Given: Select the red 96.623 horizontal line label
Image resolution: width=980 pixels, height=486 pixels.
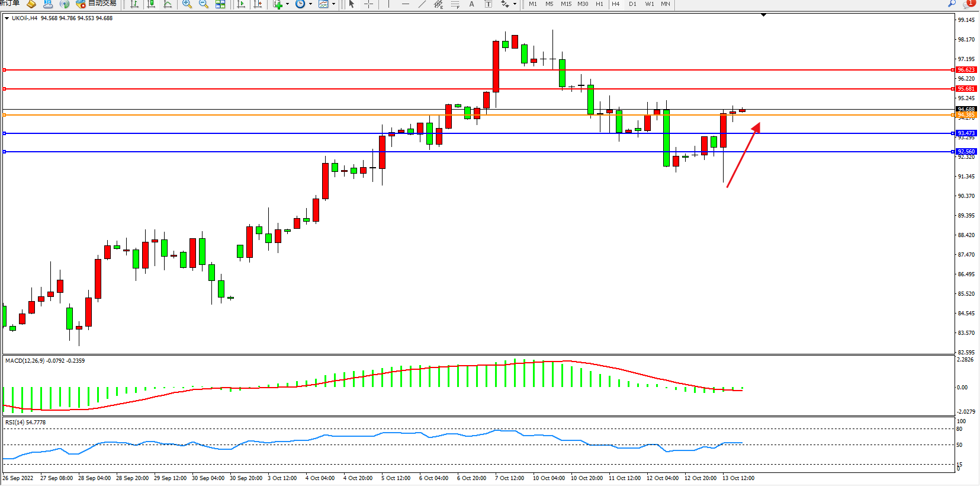Looking at the screenshot, I should tap(966, 70).
